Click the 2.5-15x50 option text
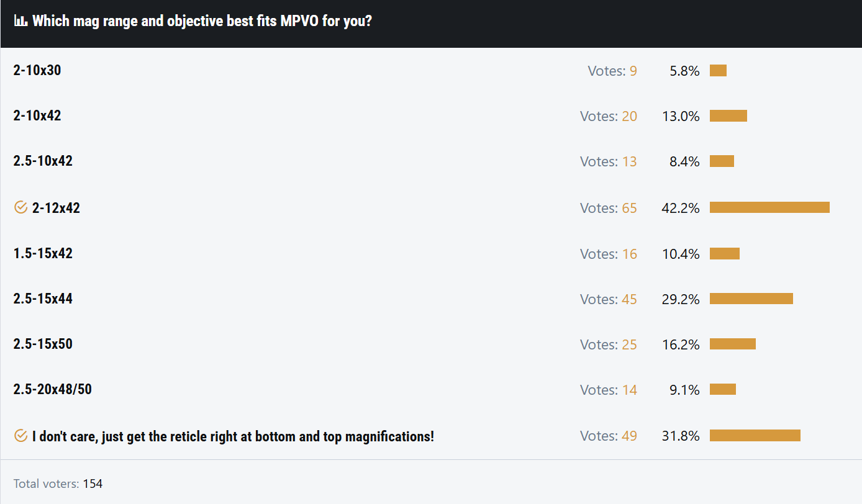The image size is (862, 504). [43, 344]
